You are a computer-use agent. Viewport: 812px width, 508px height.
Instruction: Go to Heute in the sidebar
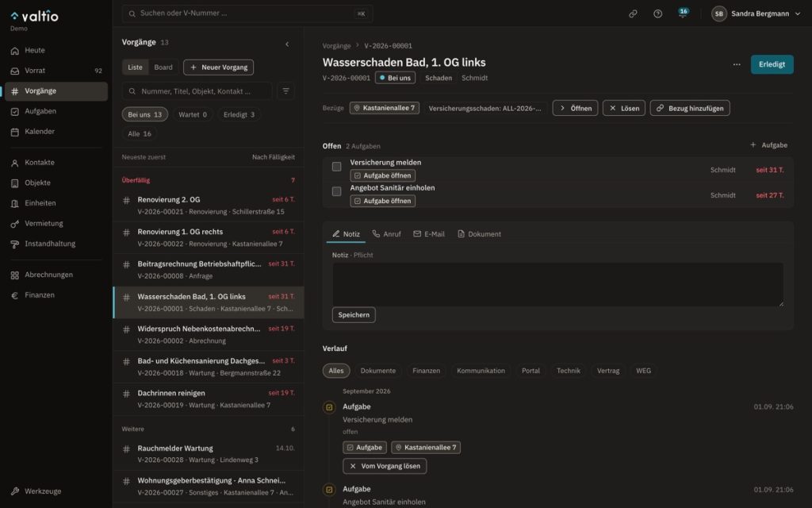point(56,50)
